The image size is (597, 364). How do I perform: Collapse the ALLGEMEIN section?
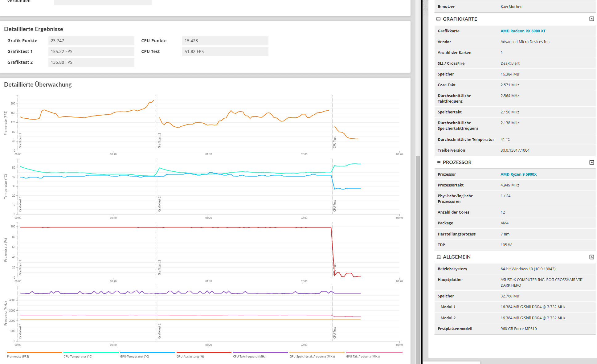point(591,257)
